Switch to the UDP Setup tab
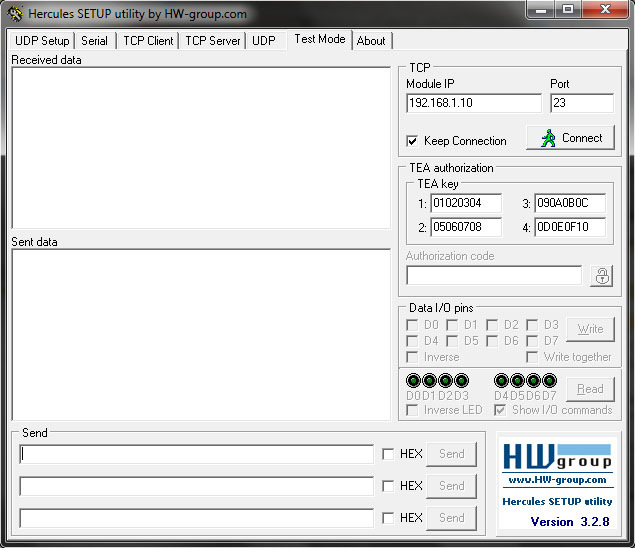Screen dimensions: 635x548 point(42,41)
